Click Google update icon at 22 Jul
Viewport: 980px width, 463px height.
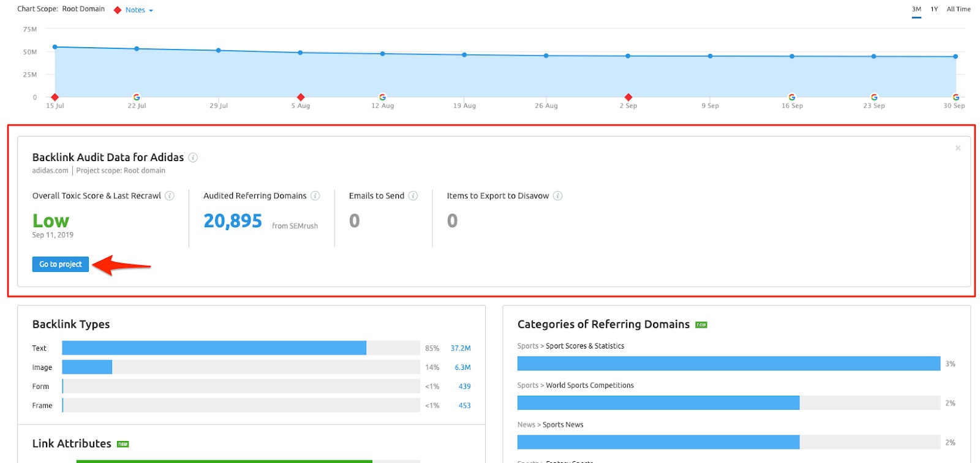(137, 97)
